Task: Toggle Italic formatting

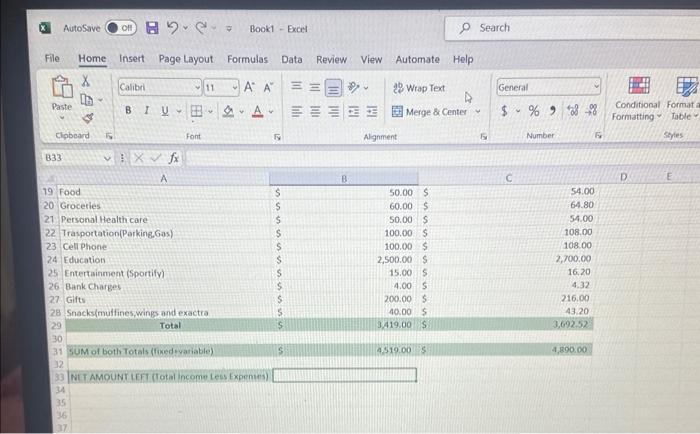Action: pyautogui.click(x=146, y=110)
